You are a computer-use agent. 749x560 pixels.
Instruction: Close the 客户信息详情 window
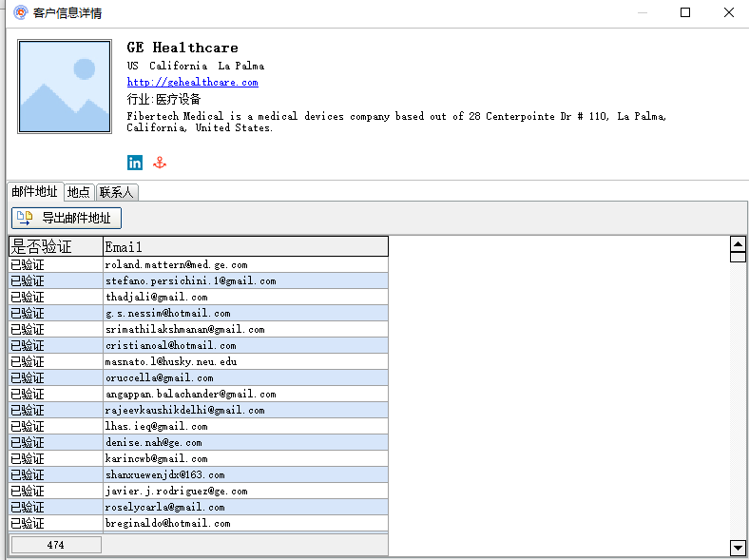[728, 12]
